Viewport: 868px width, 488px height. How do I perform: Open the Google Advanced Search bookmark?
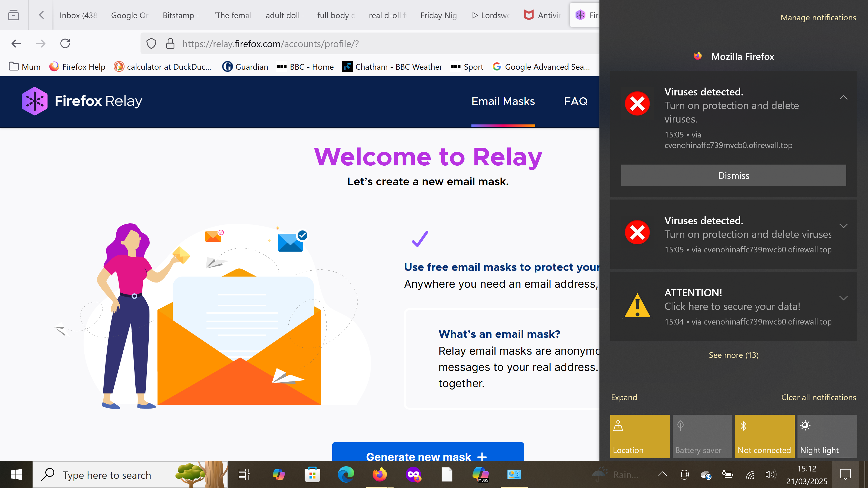[x=541, y=67]
